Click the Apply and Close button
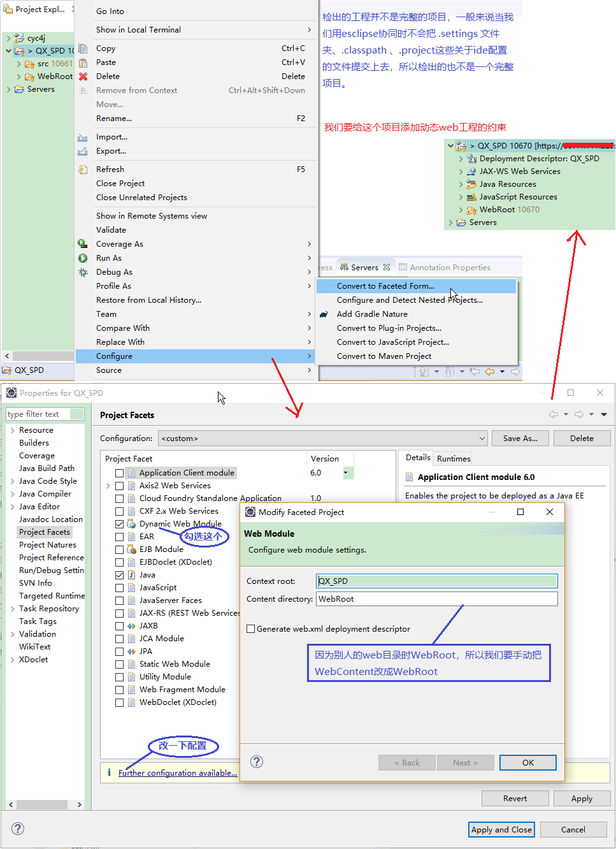Viewport: 616px width, 849px height. pyautogui.click(x=501, y=830)
